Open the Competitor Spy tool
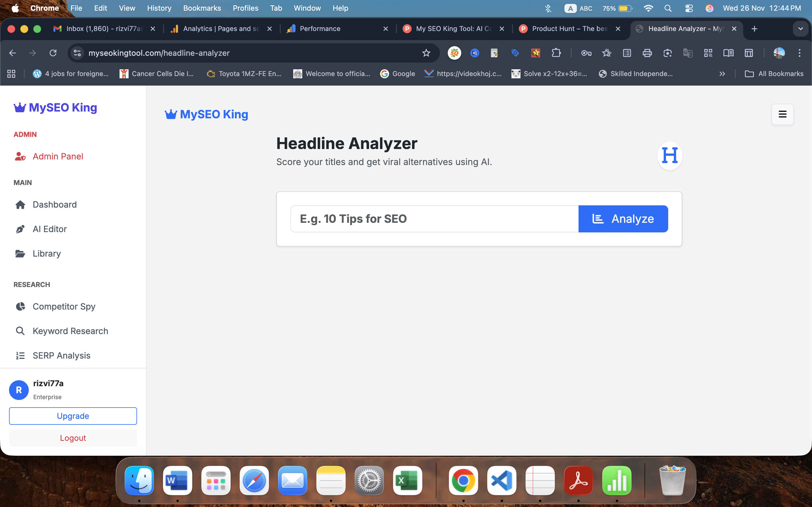The width and height of the screenshot is (812, 507). 64,306
